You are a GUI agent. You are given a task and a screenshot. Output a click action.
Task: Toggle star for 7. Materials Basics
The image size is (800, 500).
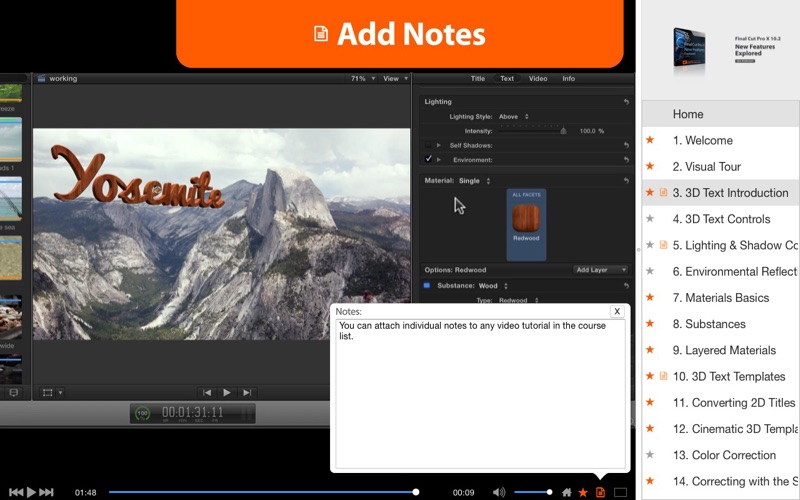650,297
